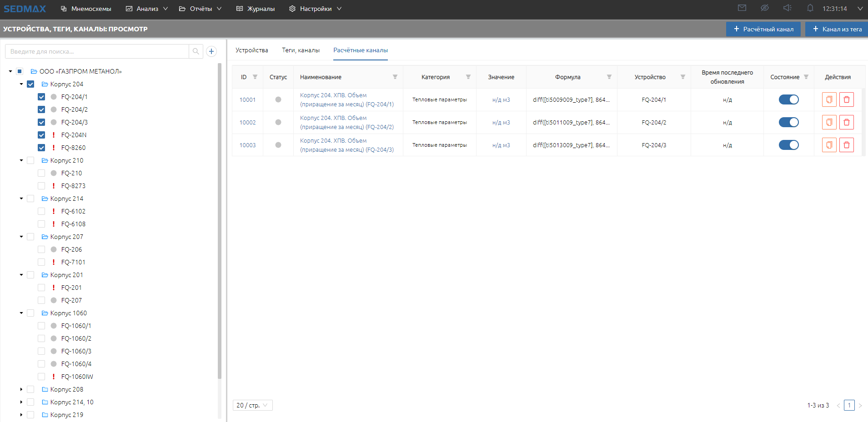Switch to the Теги, каналы tab
The height and width of the screenshot is (422, 868).
coord(301,50)
